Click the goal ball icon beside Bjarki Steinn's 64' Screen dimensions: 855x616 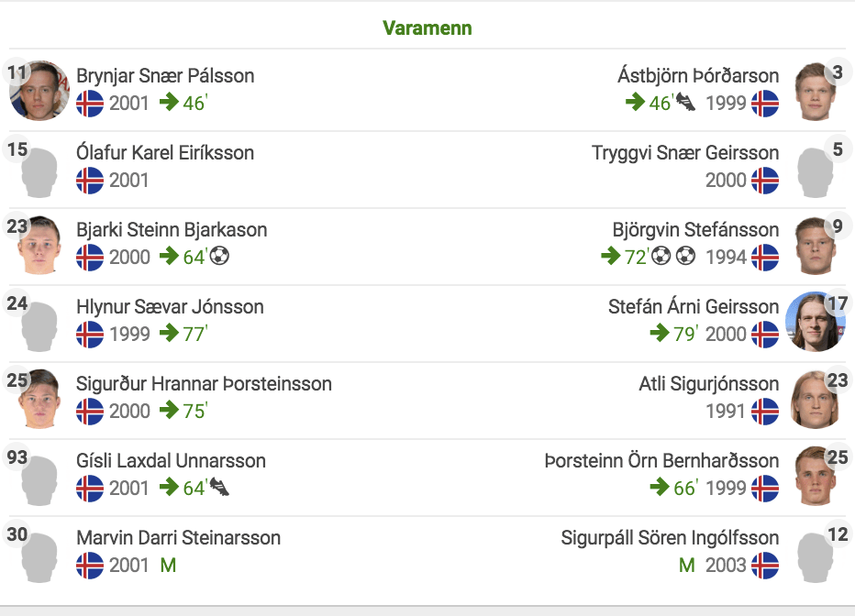220,256
